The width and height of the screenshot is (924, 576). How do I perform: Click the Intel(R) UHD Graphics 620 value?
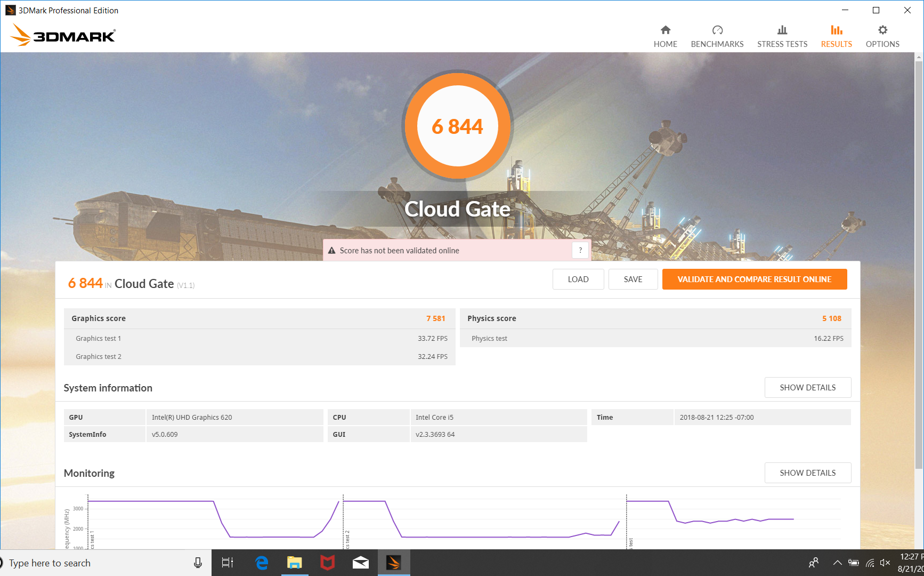192,417
